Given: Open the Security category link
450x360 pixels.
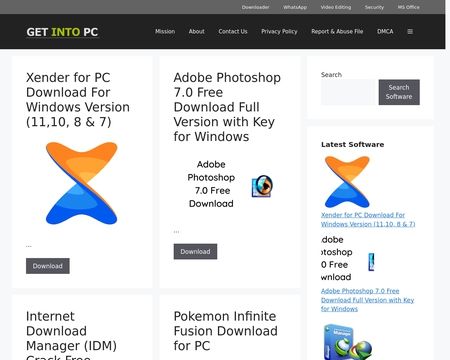Looking at the screenshot, I should 374,7.
